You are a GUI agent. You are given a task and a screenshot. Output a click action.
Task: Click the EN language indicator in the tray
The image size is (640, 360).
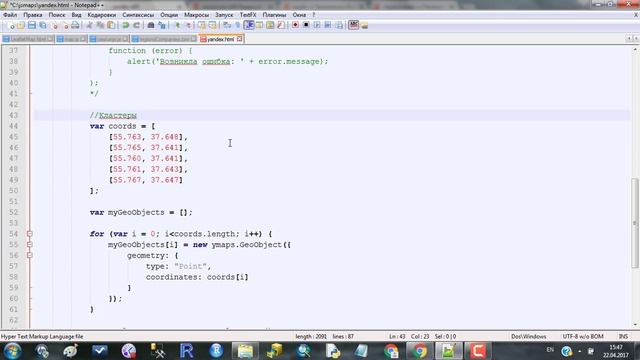(x=550, y=350)
